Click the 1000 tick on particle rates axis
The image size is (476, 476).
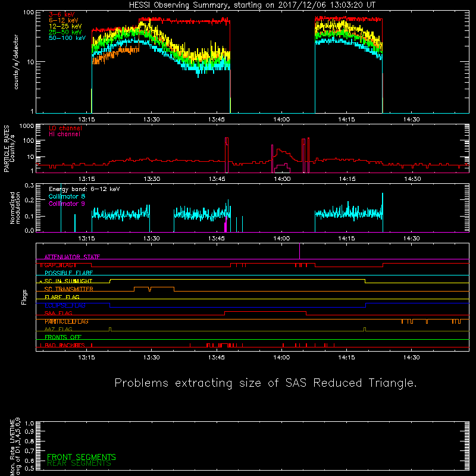(27, 126)
